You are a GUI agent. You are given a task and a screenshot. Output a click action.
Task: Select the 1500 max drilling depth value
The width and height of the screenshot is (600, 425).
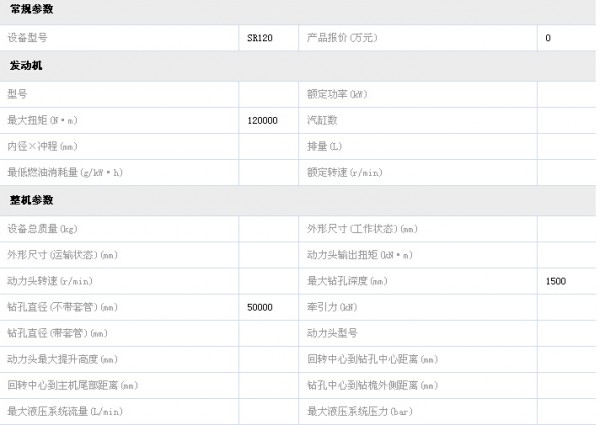[x=556, y=281]
